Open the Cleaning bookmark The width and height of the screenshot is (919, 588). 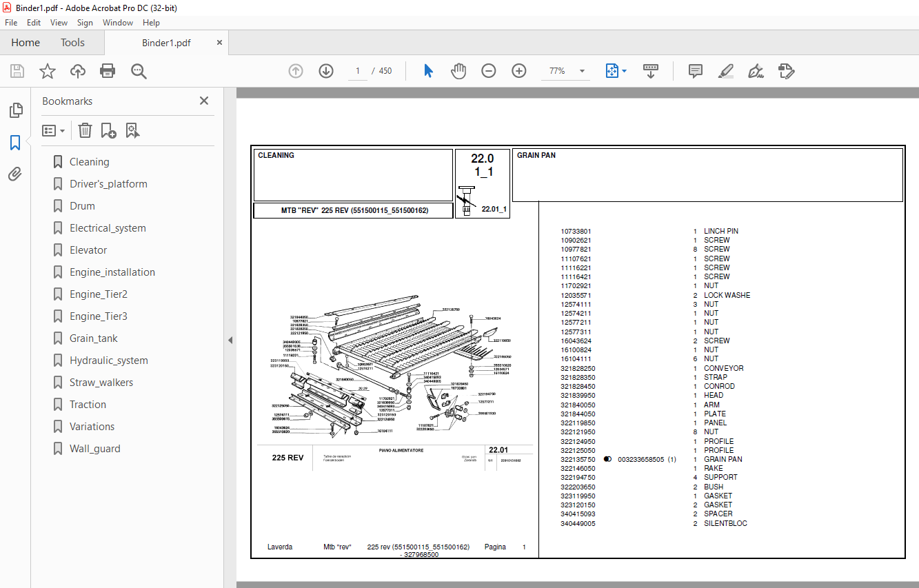(90, 162)
